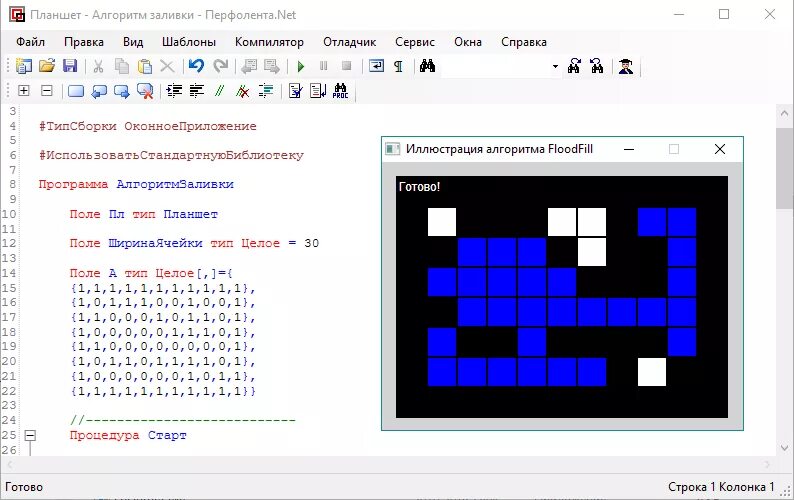794x500 pixels.
Task: Run the program with the green play button
Action: [301, 66]
